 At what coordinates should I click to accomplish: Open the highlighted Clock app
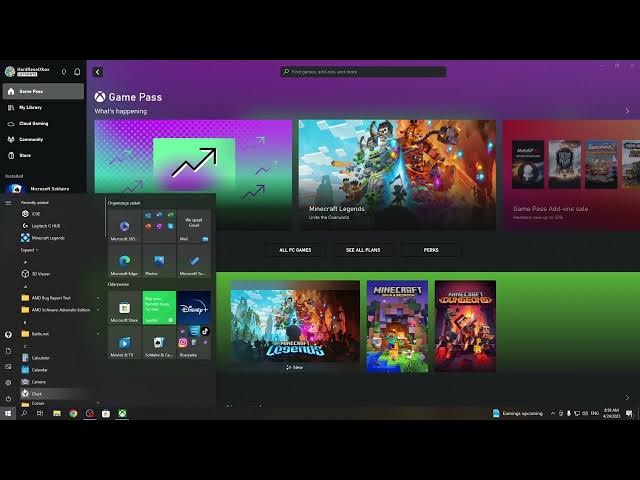tap(59, 394)
